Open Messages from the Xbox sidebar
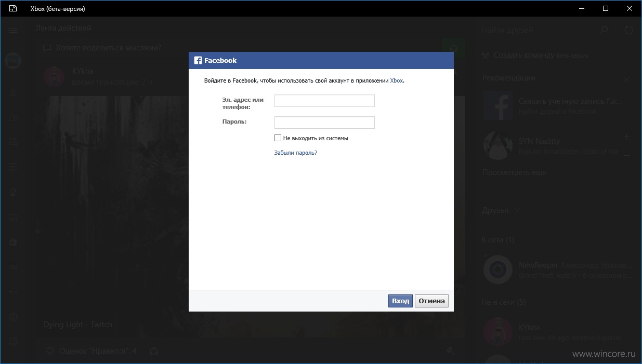The width and height of the screenshot is (642, 364). pyautogui.click(x=13, y=142)
